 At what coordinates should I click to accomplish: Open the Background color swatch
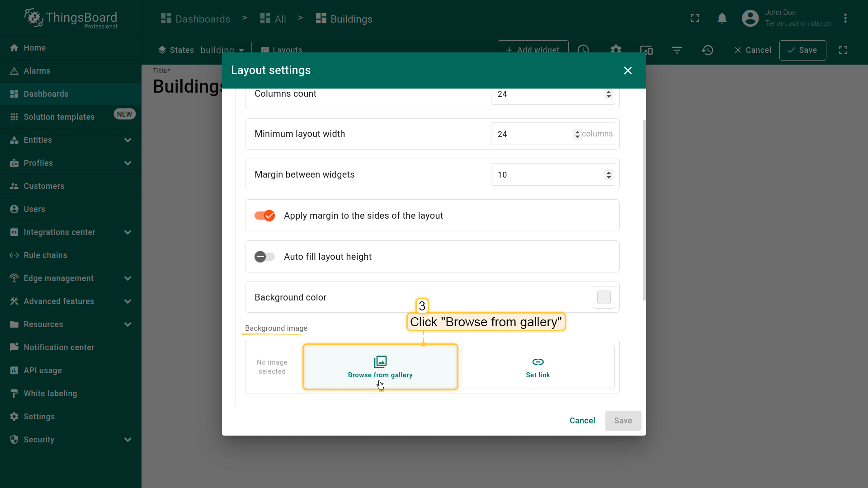604,297
